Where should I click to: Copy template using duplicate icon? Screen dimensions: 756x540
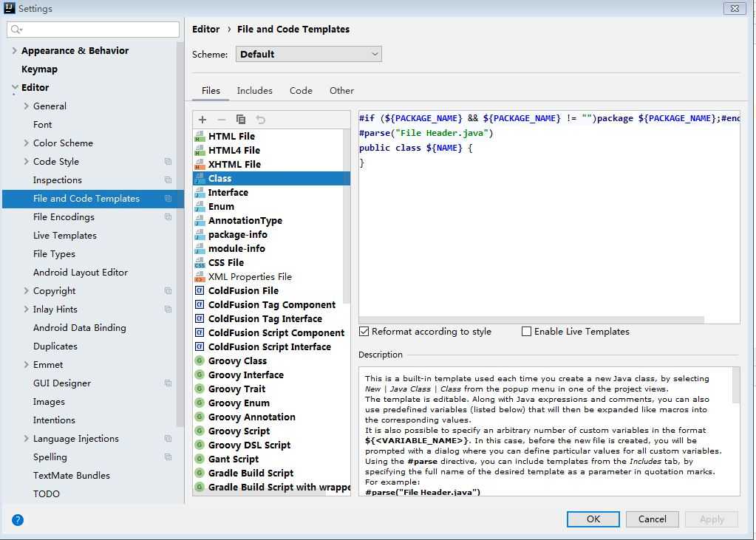[x=241, y=120]
